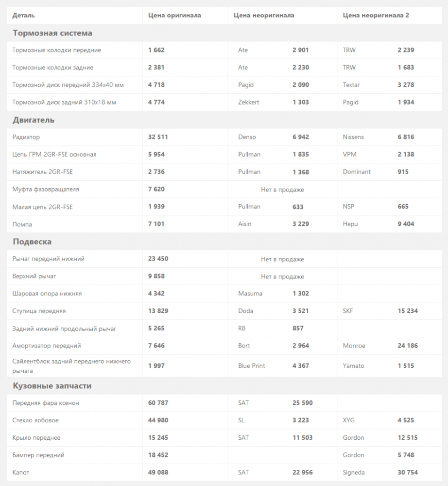The width and height of the screenshot is (448, 486).
Task: Click the "Деталь" column header
Action: pyautogui.click(x=23, y=16)
